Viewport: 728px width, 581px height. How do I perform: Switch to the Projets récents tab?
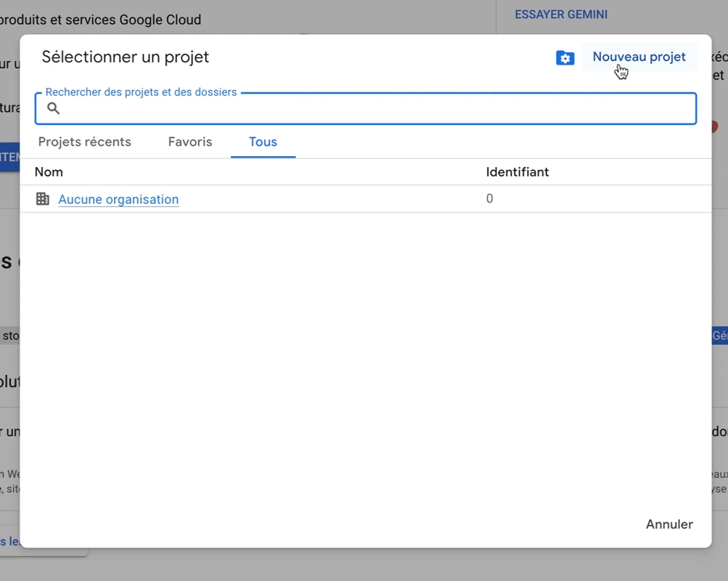[x=84, y=142]
